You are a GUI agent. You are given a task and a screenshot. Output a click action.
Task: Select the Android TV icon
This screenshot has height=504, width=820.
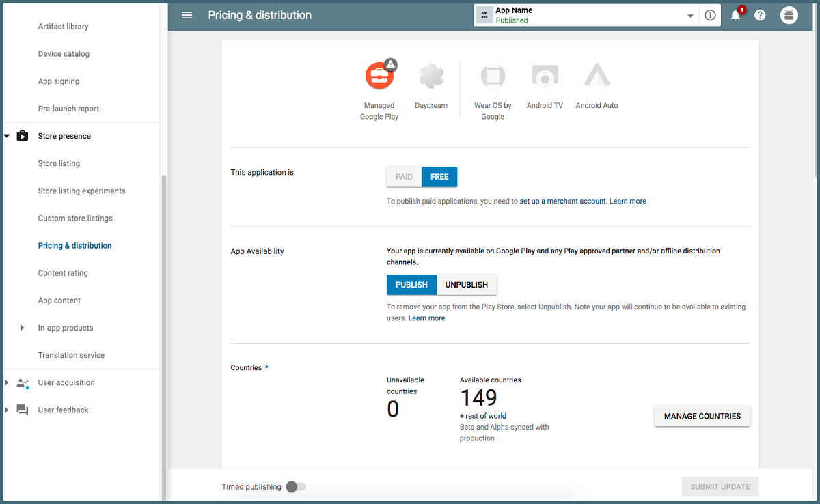coord(545,76)
